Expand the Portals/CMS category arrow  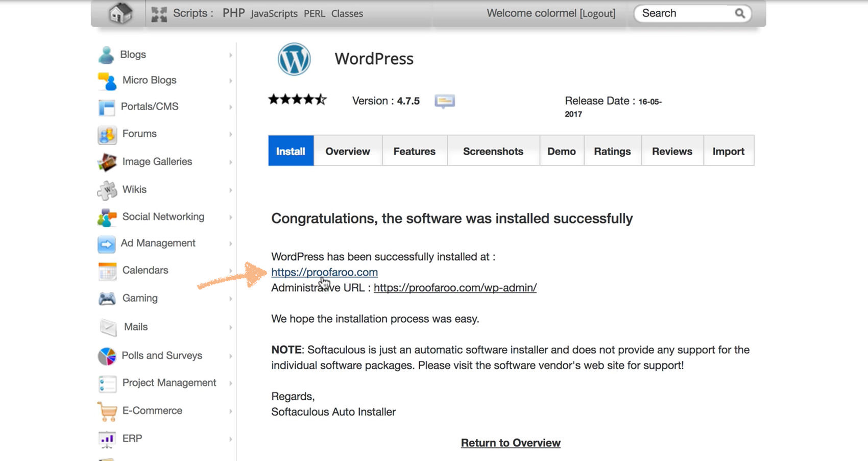pyautogui.click(x=231, y=107)
